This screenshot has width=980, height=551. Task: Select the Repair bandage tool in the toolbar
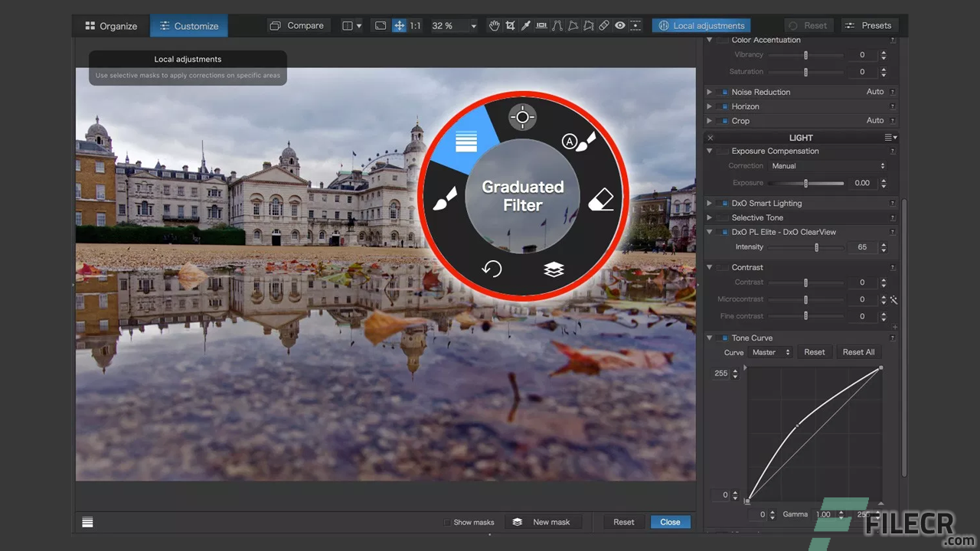click(604, 25)
